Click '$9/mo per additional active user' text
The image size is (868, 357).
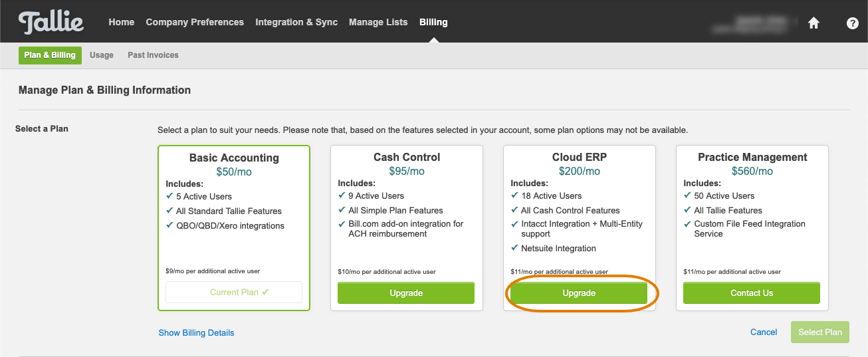point(213,271)
